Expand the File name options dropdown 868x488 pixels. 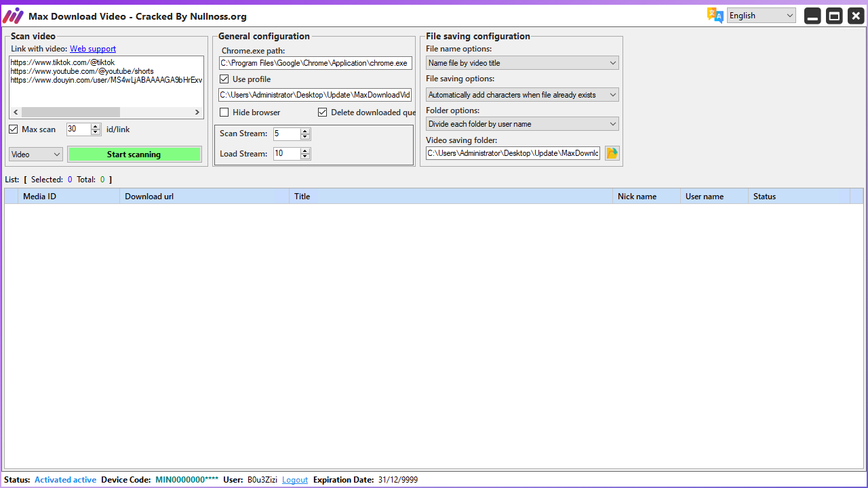pos(522,63)
